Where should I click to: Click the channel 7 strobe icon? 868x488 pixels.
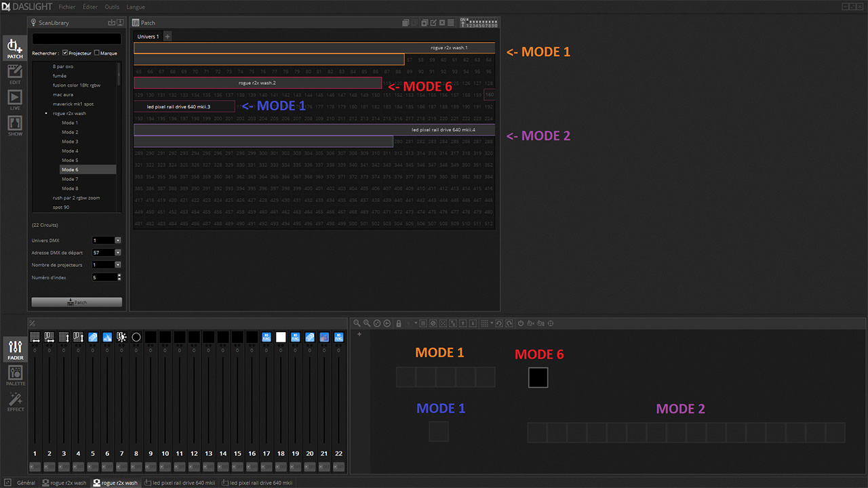(x=122, y=337)
